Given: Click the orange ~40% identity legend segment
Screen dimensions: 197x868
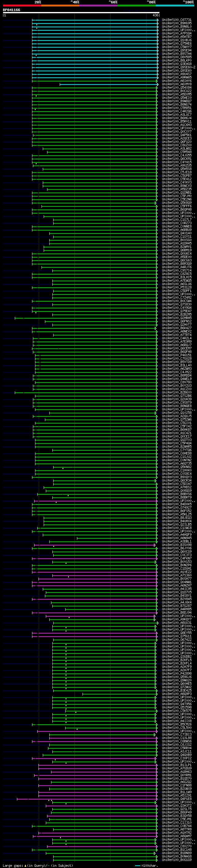Looking at the screenshot, I should [60, 6].
